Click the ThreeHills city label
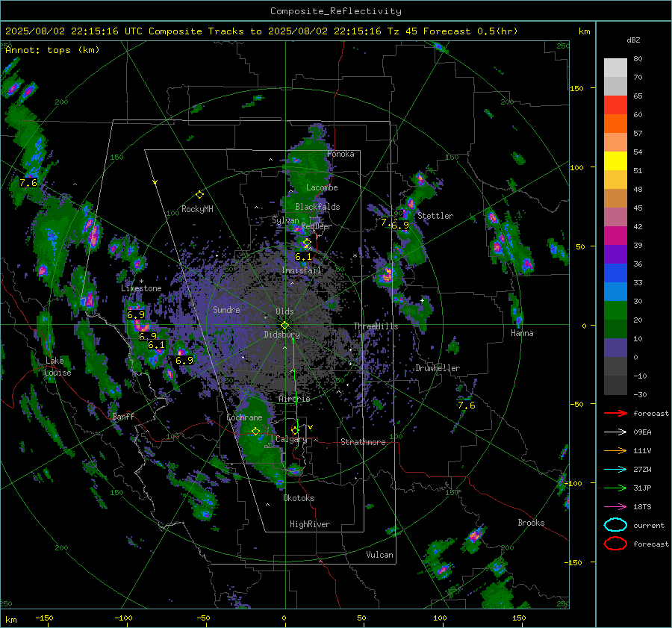This screenshot has width=672, height=628. point(376,326)
